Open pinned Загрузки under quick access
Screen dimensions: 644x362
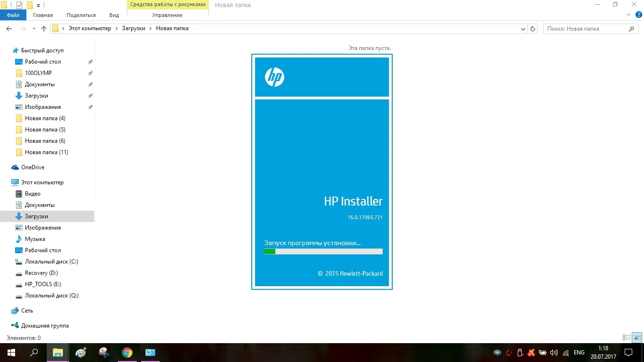click(x=36, y=96)
